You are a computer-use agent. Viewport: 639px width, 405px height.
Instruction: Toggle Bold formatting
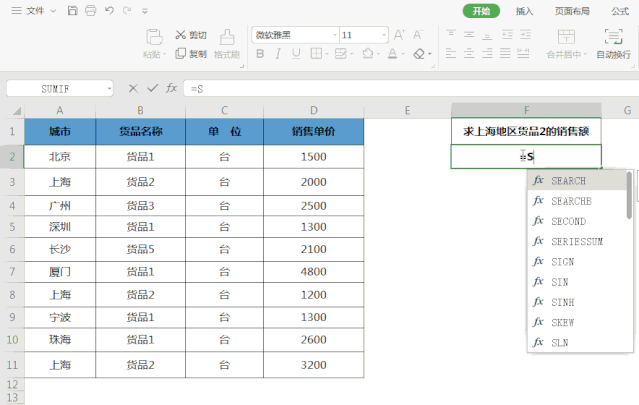pyautogui.click(x=260, y=54)
